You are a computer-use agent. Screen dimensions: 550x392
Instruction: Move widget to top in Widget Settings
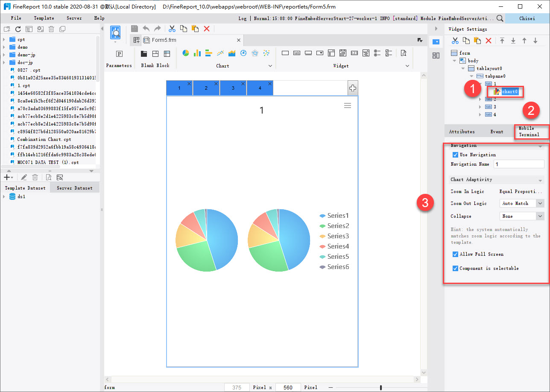click(502, 41)
